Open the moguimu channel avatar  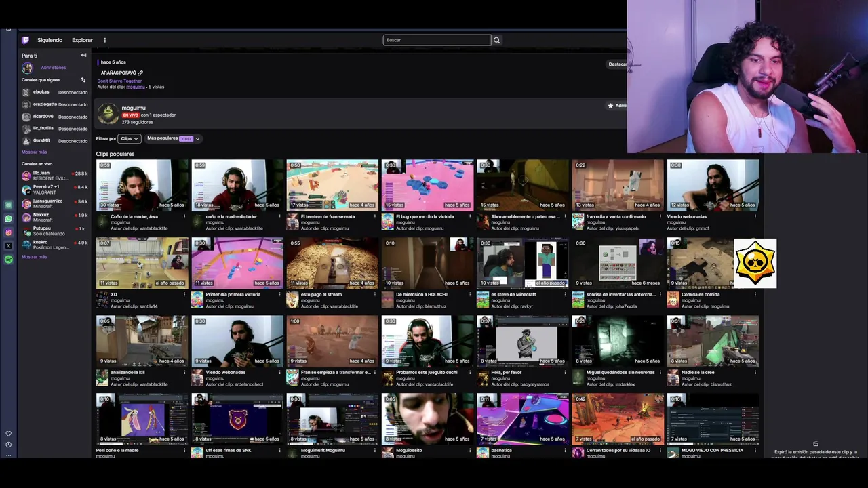[x=107, y=114]
